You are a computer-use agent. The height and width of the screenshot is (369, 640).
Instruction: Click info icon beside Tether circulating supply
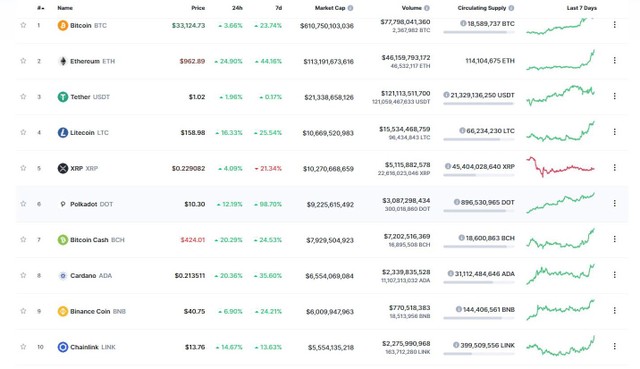(446, 95)
